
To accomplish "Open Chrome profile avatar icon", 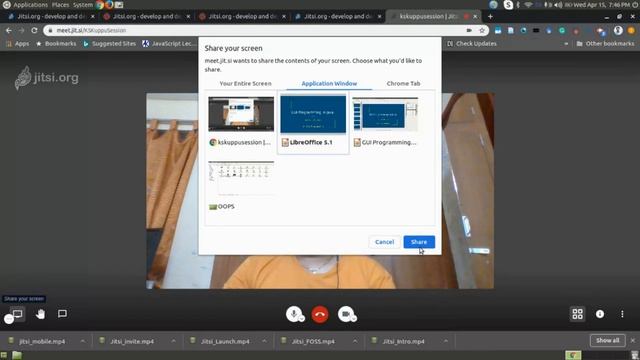I will click(618, 30).
